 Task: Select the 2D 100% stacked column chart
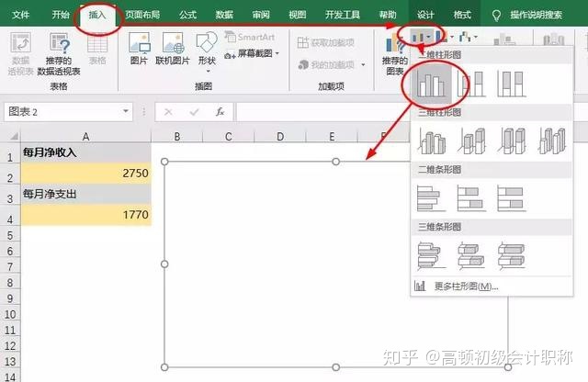(x=511, y=84)
